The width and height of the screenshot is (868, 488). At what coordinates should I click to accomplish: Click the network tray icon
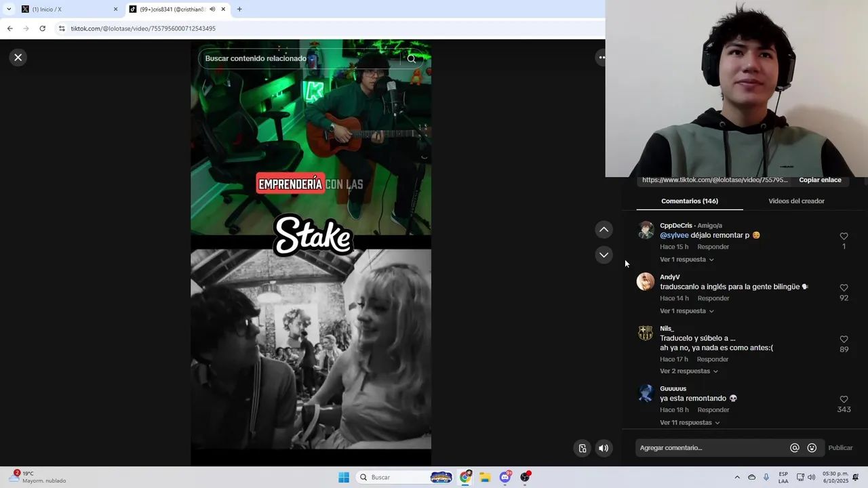click(800, 477)
